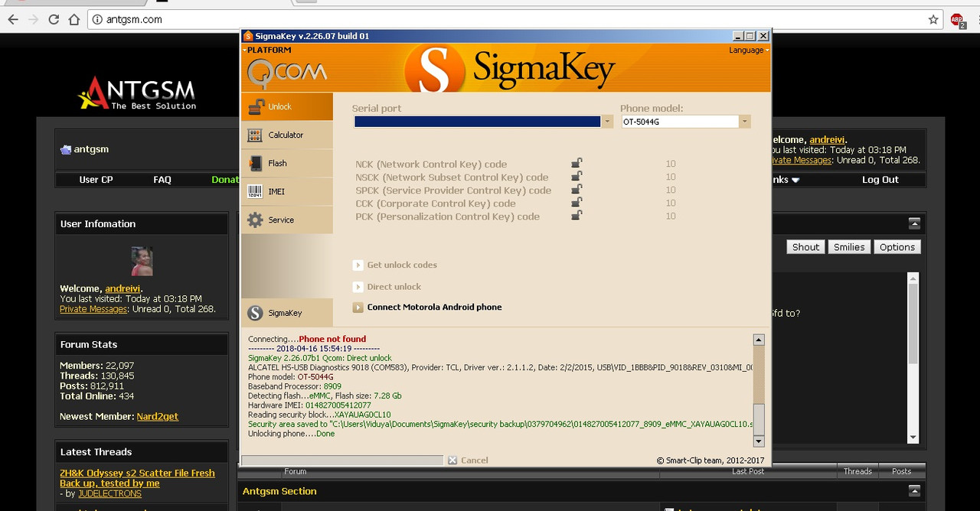
Task: Switch to the Flash tab
Action: tap(287, 163)
